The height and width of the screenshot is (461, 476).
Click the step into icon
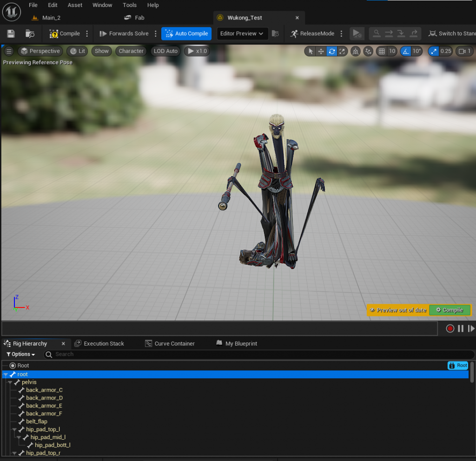(x=401, y=33)
